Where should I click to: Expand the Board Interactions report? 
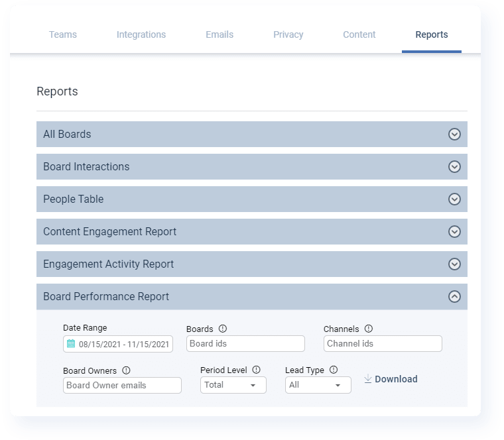pos(454,166)
